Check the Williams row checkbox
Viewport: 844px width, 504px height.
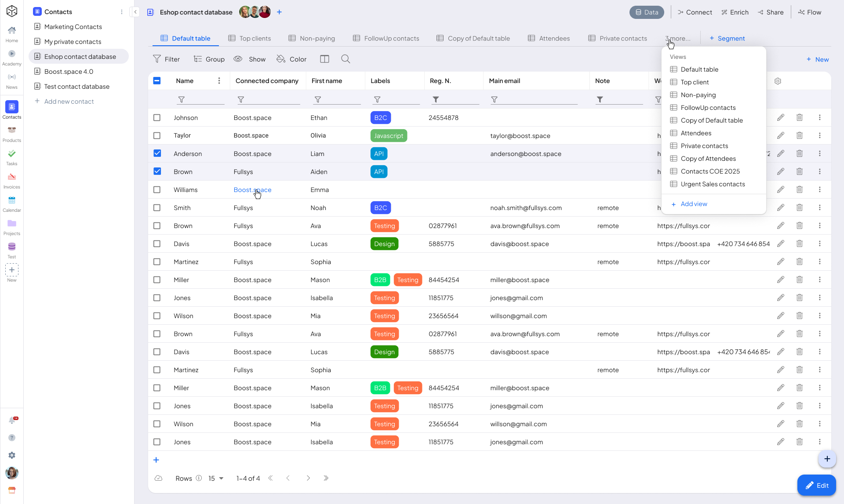click(x=157, y=189)
